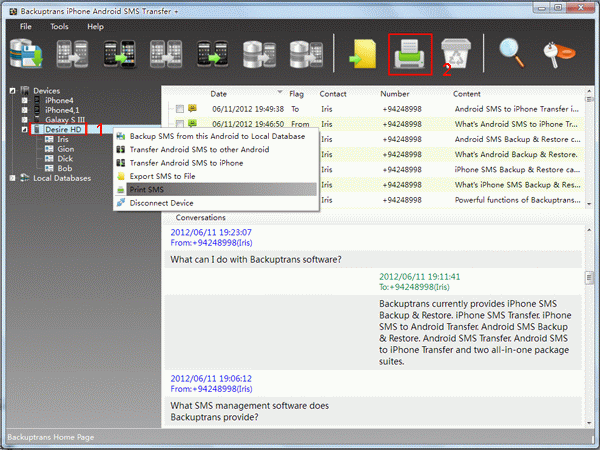Click the key registration toolbar icon

tap(559, 55)
